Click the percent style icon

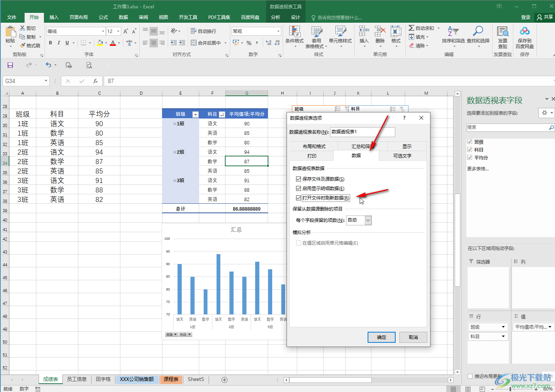click(249, 43)
